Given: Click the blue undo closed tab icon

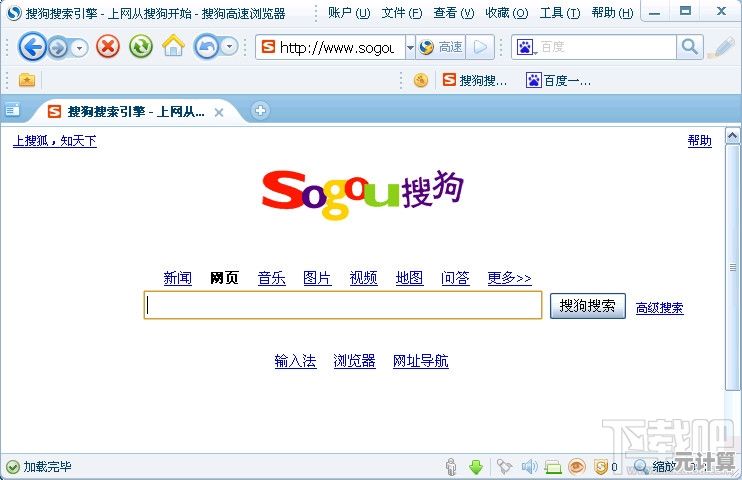Looking at the screenshot, I should click(x=206, y=47).
